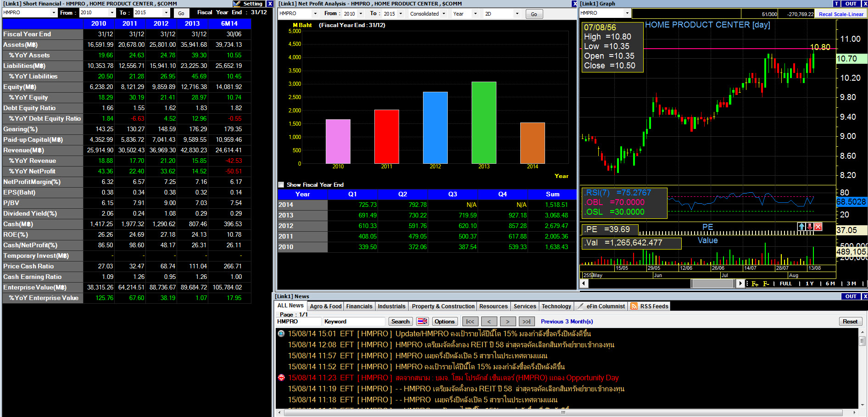Image resolution: width=868 pixels, height=417 pixels.
Task: Click the news horizontal scrollbar thumb
Action: (x=563, y=412)
